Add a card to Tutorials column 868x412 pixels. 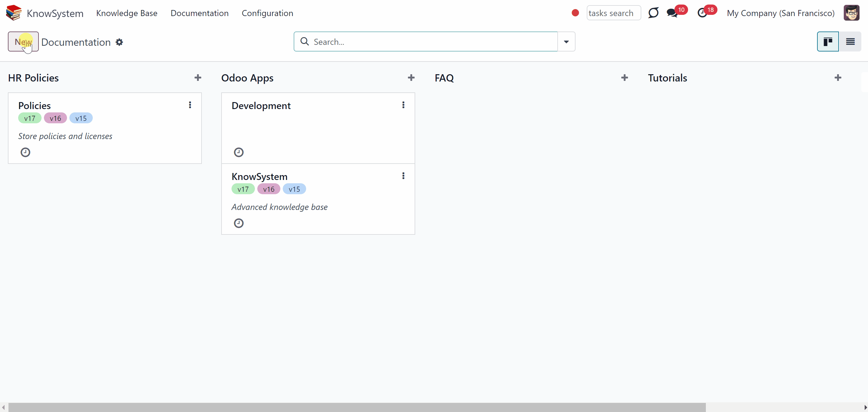tap(838, 78)
